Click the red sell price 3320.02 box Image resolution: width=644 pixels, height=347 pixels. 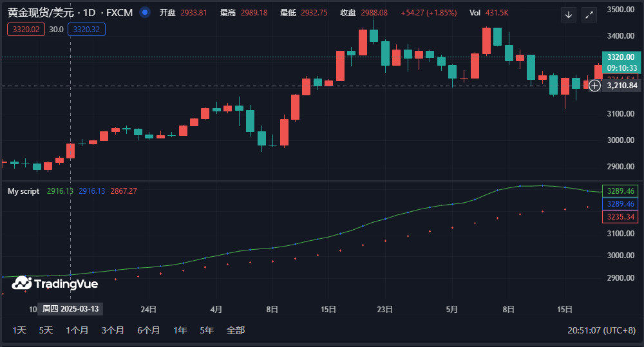coord(26,29)
